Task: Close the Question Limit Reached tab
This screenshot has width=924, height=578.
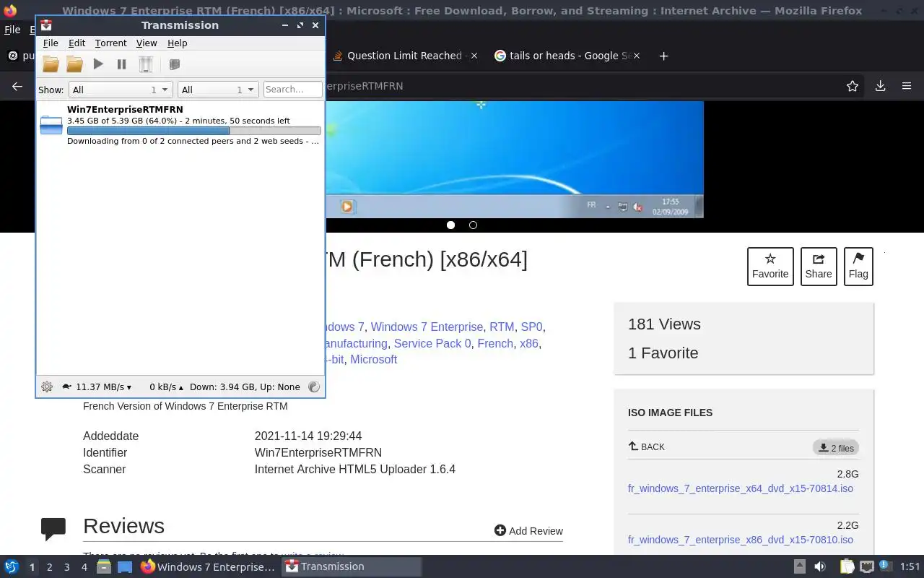Action: [474, 56]
